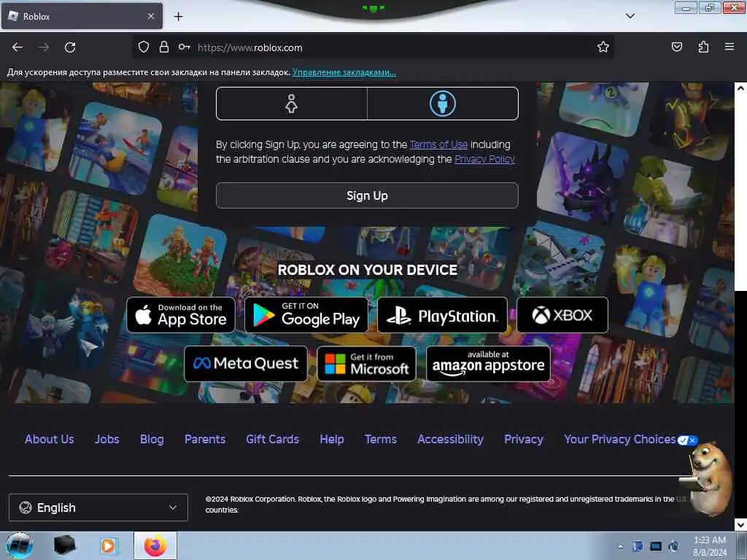Open Blog footer link
This screenshot has height=560, width=747.
pyautogui.click(x=152, y=439)
